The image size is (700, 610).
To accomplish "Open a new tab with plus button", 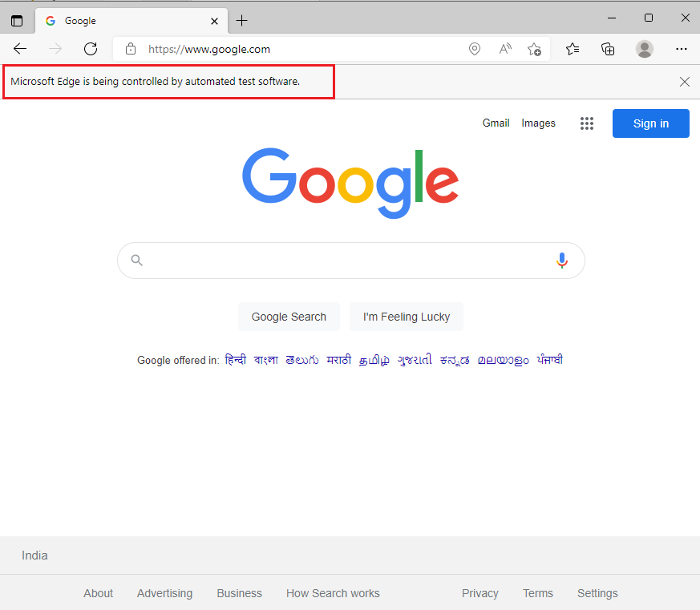I will pyautogui.click(x=241, y=21).
